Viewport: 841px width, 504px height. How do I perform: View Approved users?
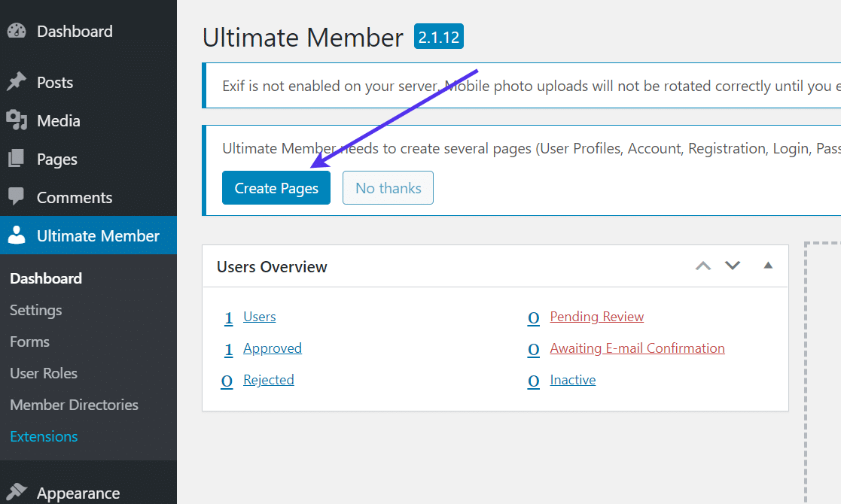tap(272, 348)
